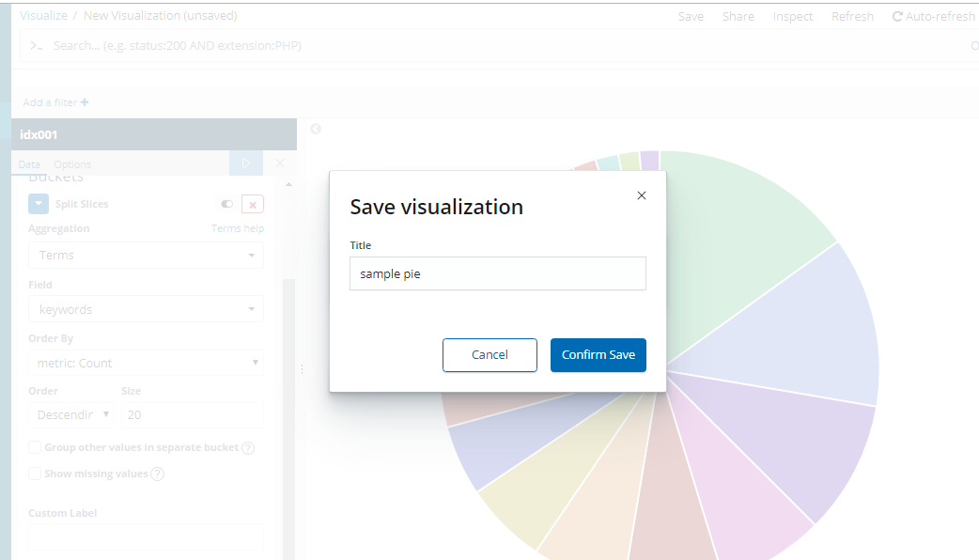Toggle the Split Slices aggregation switch

pyautogui.click(x=226, y=204)
